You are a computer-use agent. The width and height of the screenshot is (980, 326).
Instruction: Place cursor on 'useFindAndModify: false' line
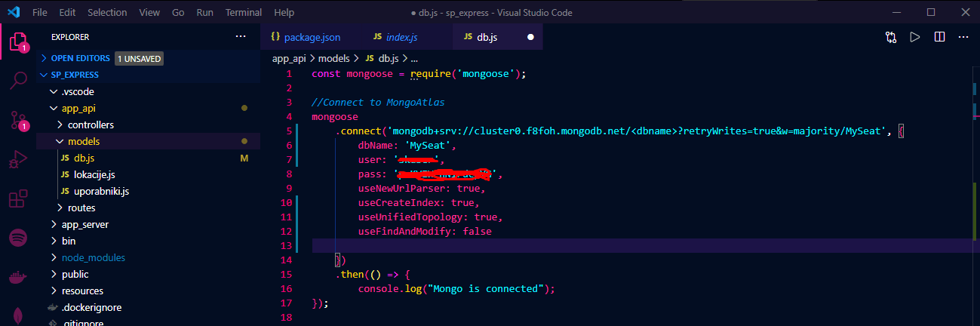[x=425, y=232]
